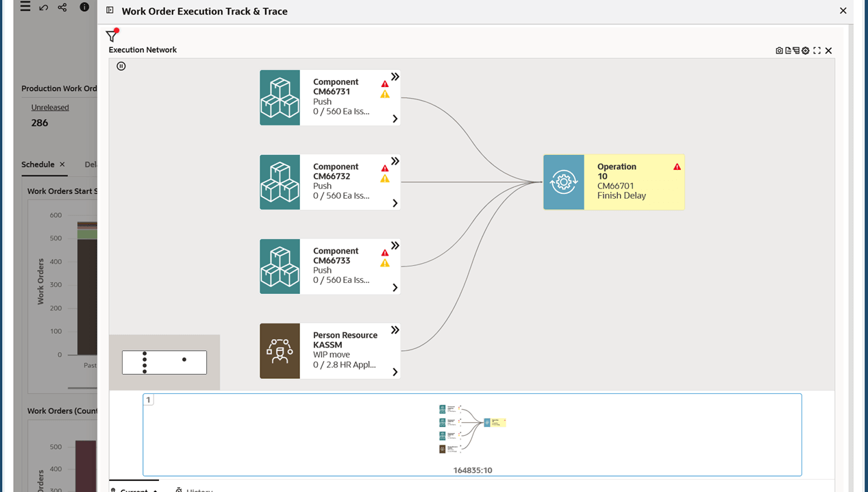Open the info icon in top bar

tap(84, 7)
